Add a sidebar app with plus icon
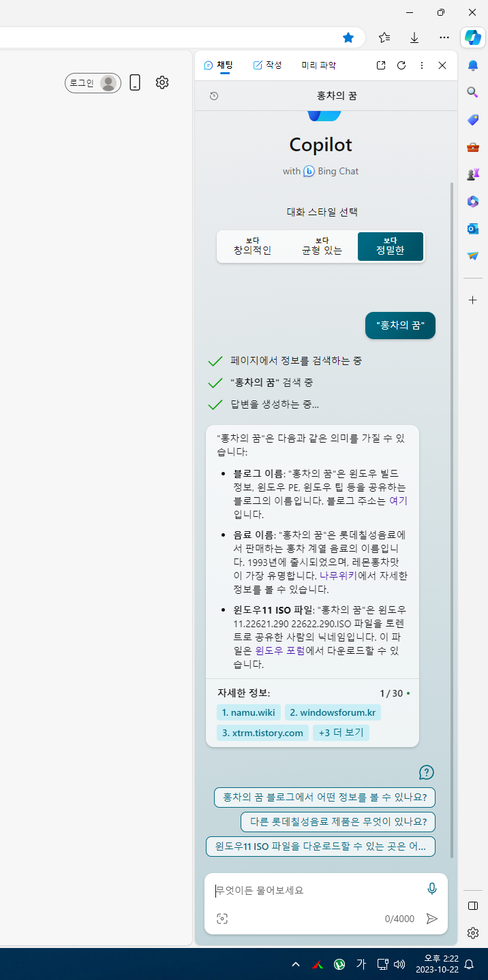The width and height of the screenshot is (488, 980). pos(473,300)
